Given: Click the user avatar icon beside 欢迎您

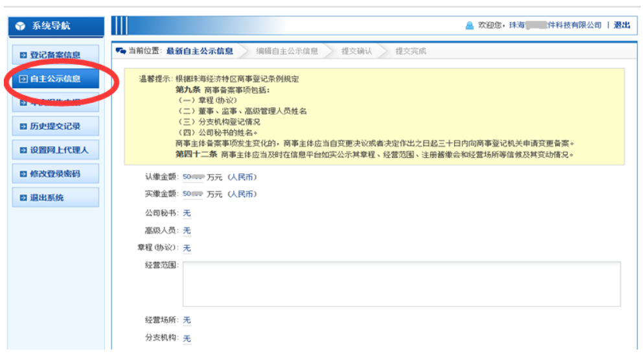Looking at the screenshot, I should pos(470,25).
